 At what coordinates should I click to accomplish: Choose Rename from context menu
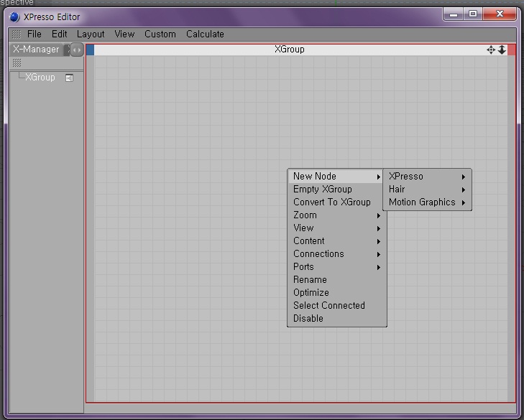click(337, 280)
